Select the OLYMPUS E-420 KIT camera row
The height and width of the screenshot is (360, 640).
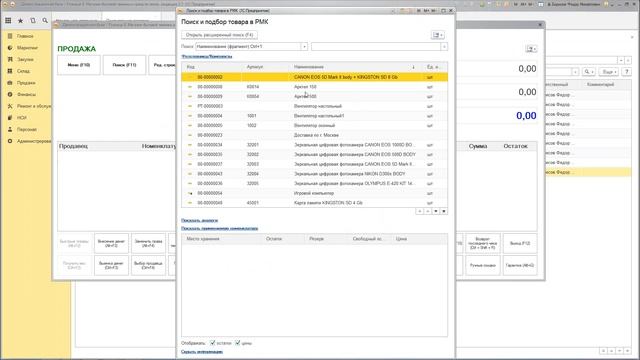tap(314, 184)
